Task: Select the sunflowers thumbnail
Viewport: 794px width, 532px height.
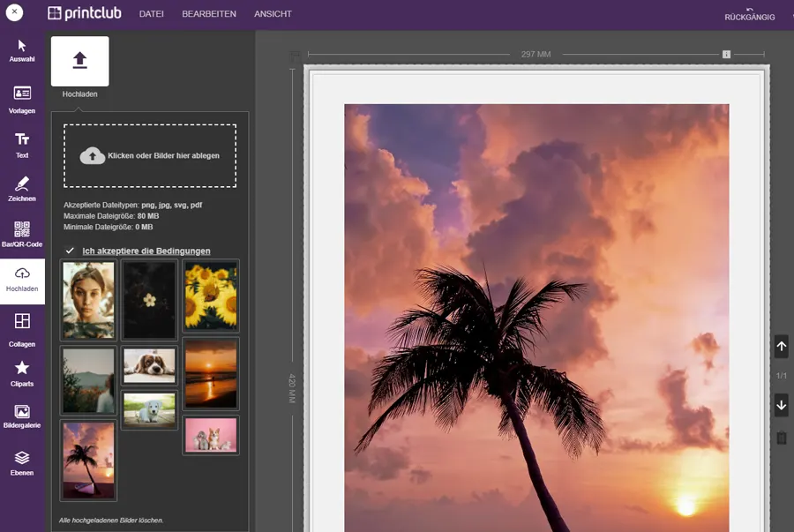Action: point(211,296)
